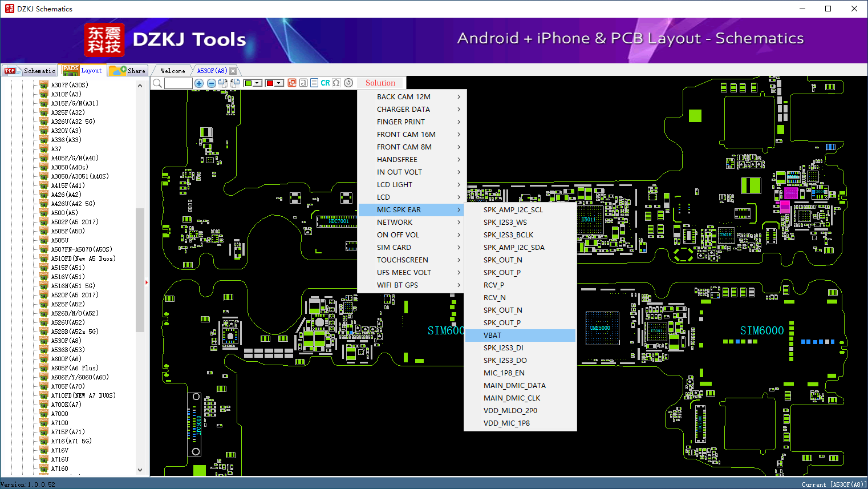Click the circular refresh toolbar icon

(x=348, y=83)
